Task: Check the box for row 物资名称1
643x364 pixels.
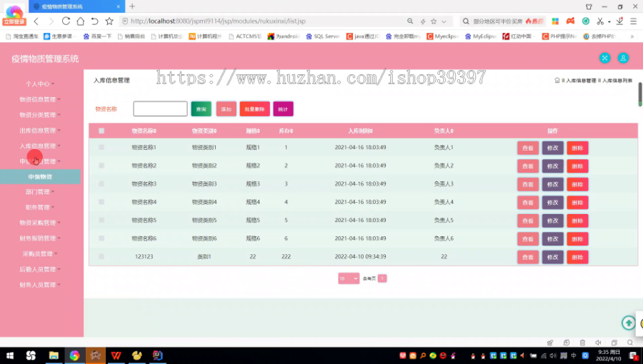Action: [101, 147]
